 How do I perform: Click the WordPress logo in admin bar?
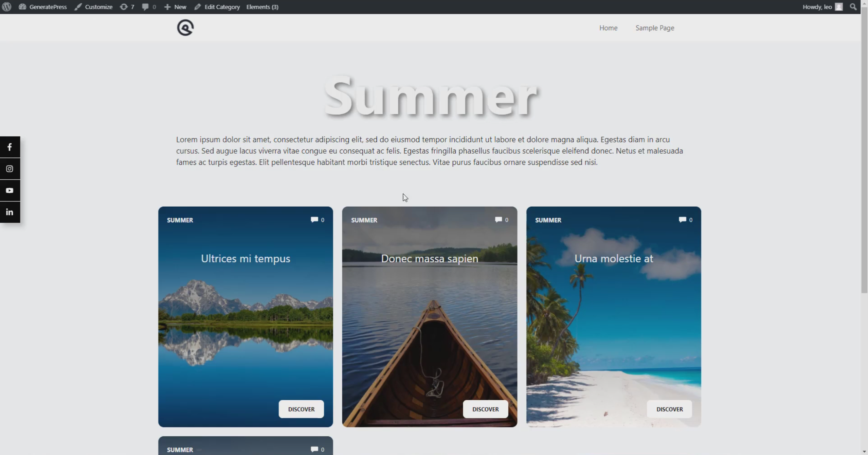tap(7, 7)
